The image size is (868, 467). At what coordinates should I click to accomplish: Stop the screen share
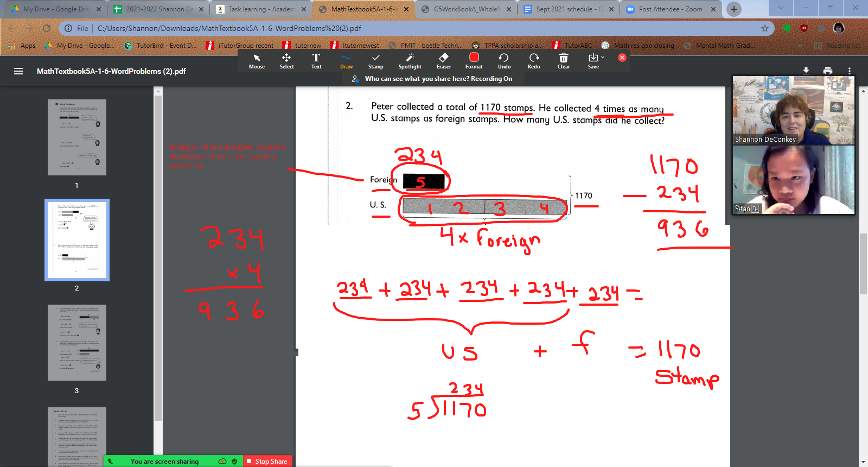tap(267, 461)
